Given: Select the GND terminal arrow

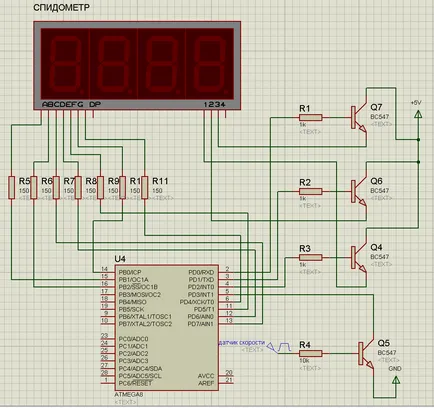Looking at the screenshot, I should 396,380.
